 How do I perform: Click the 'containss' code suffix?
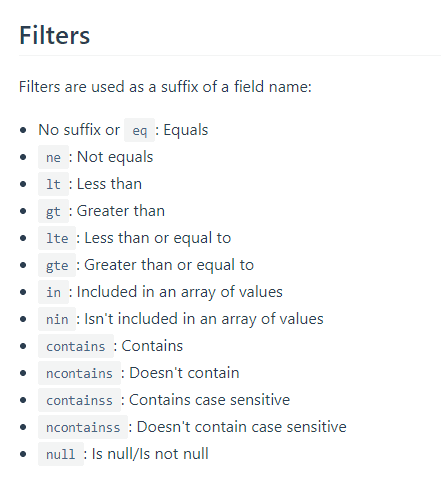pyautogui.click(x=79, y=400)
